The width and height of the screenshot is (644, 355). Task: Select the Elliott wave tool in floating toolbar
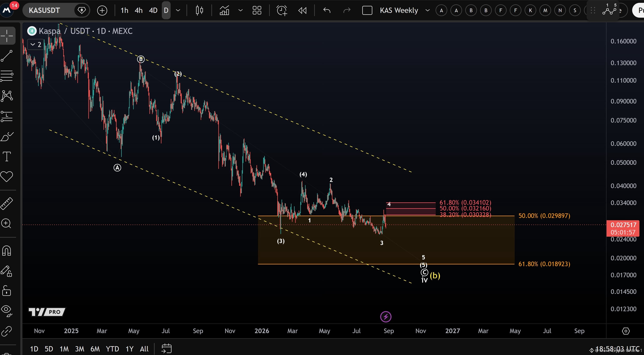pyautogui.click(x=609, y=10)
